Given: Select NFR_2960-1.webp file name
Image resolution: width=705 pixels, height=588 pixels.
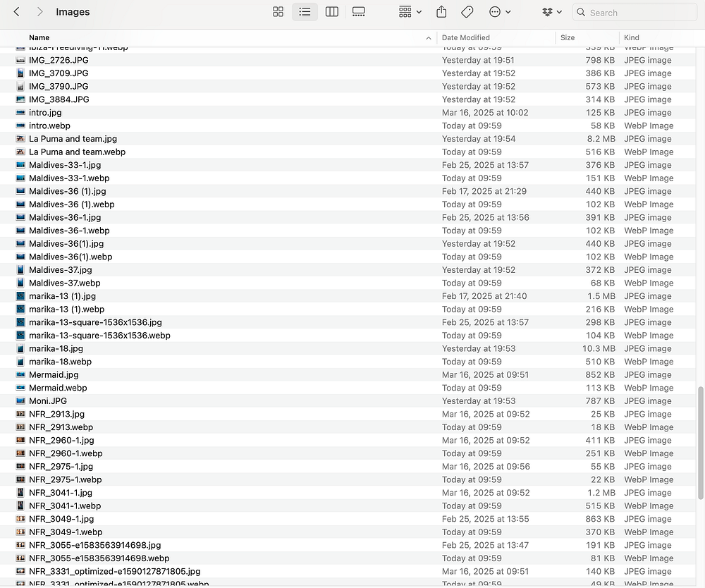Looking at the screenshot, I should (x=66, y=453).
